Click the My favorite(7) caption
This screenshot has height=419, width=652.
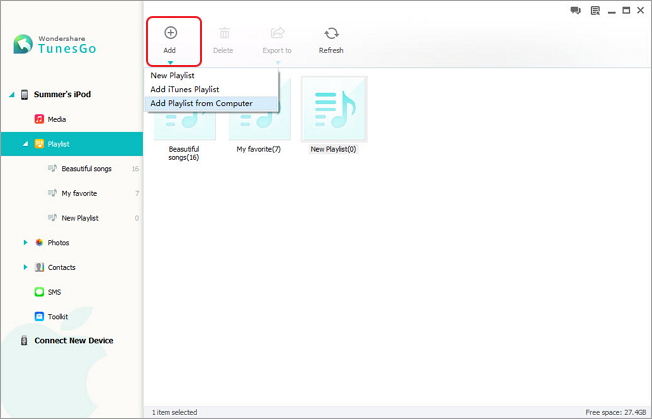click(259, 149)
